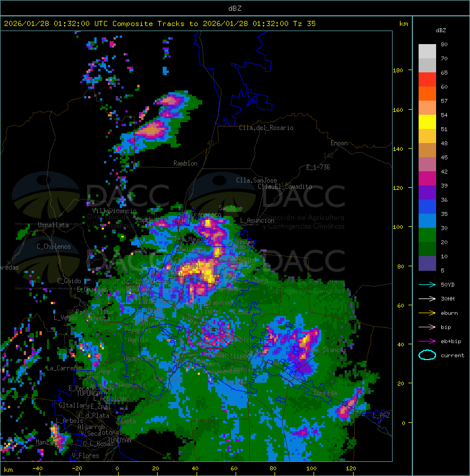Click the 'V_Flores' map label

(x=85, y=456)
